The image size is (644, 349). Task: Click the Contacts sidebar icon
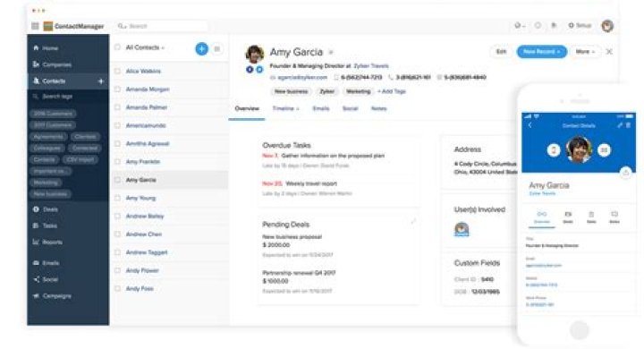(36, 81)
